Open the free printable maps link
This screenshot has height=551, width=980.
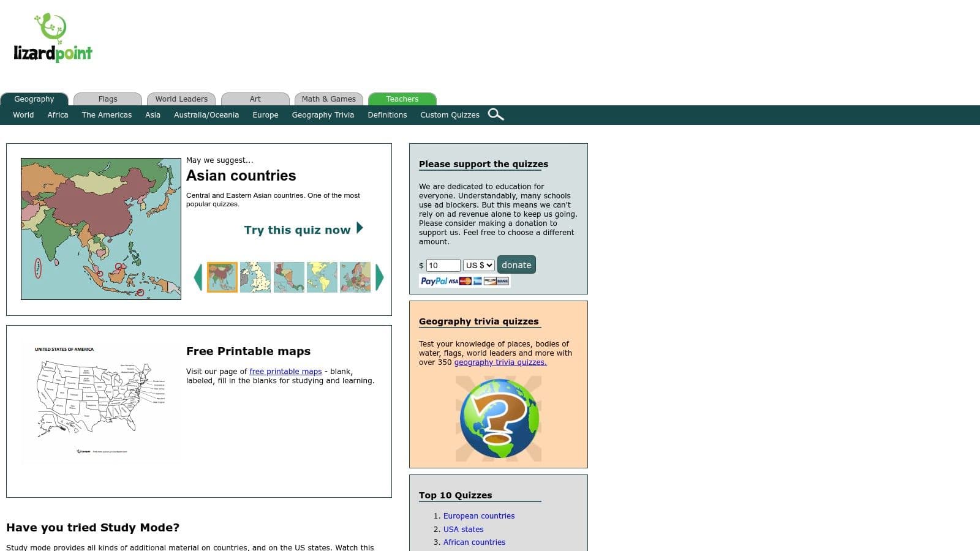[285, 371]
